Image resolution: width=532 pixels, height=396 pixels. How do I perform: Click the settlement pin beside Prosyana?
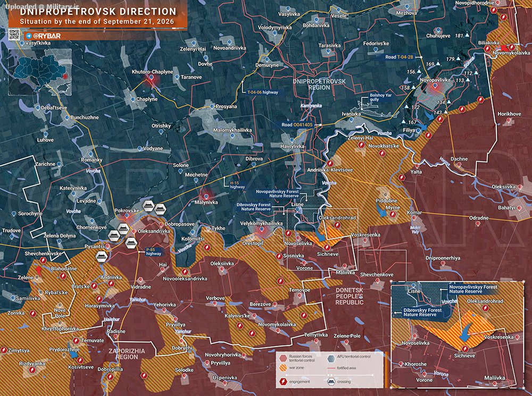(x=212, y=106)
